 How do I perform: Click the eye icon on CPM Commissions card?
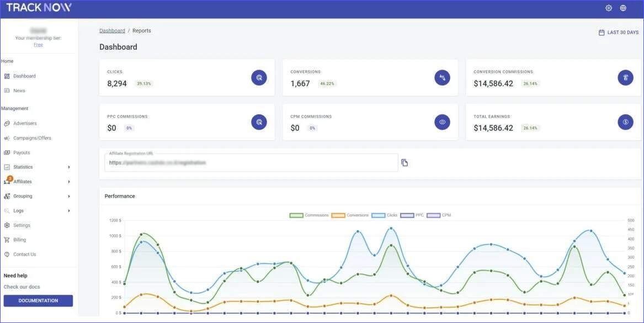442,122
